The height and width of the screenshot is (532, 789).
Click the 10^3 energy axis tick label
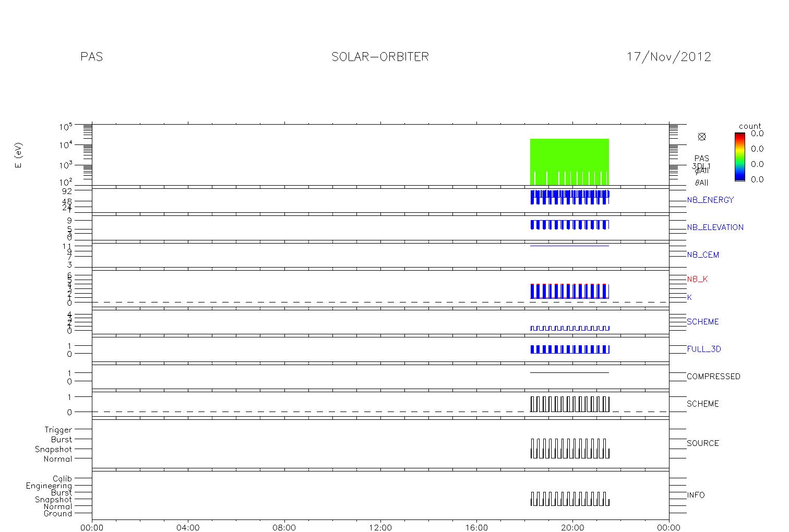click(x=66, y=165)
